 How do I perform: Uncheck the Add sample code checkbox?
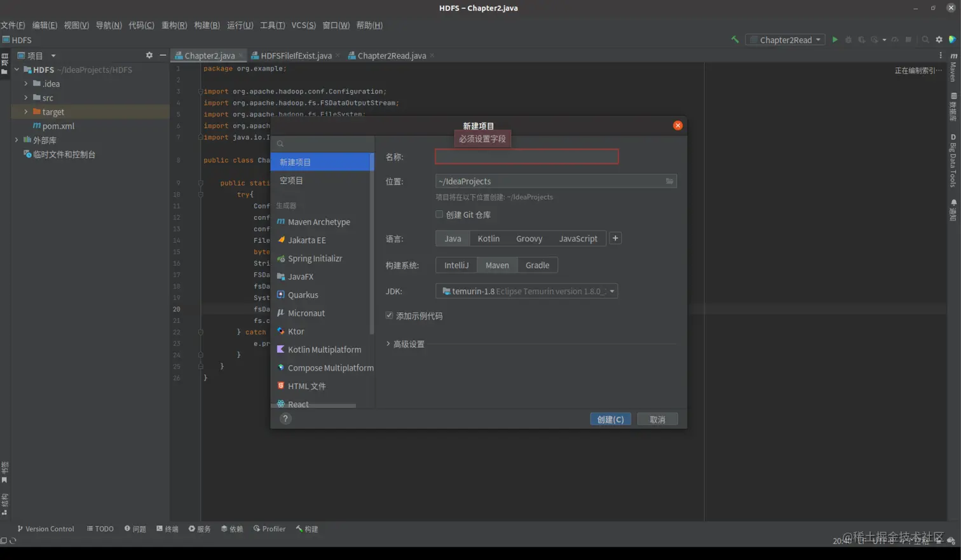(x=389, y=315)
